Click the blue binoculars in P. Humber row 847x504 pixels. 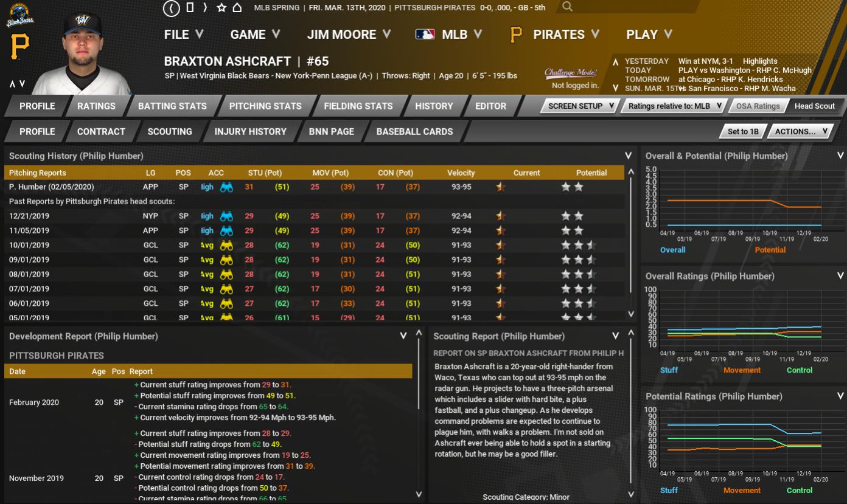[x=226, y=187]
